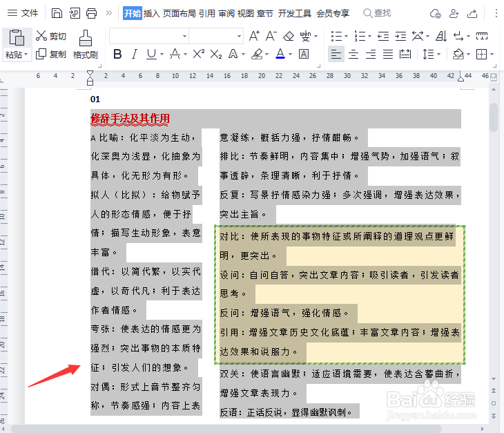The image size is (504, 433).
Task: Switch to the 插入 tab
Action: (151, 13)
